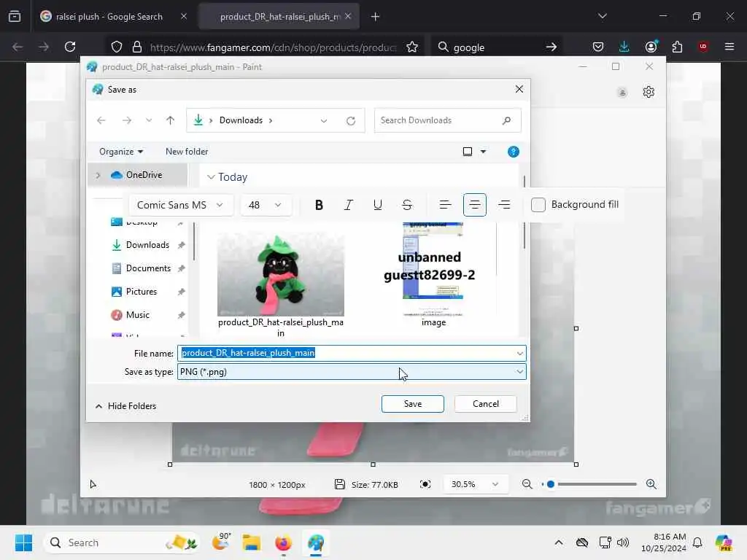
Task: Go forward in Save as dialog
Action: [x=126, y=120]
